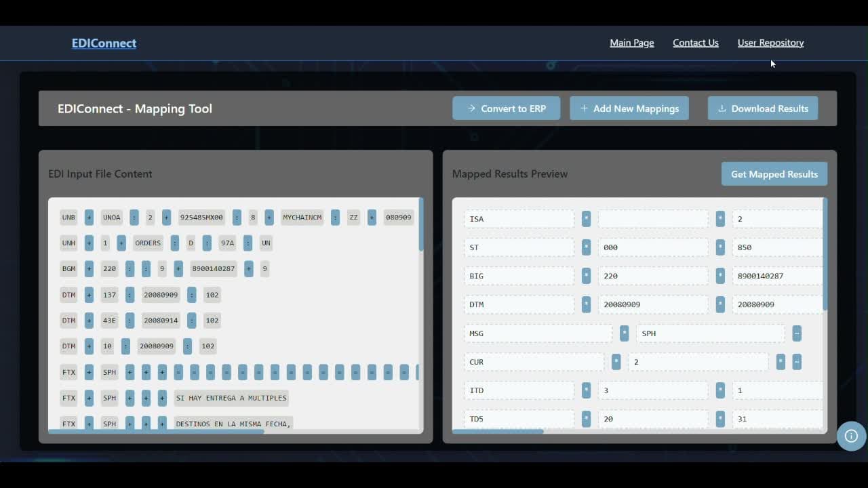Select the 080909 token
Screen dimensions: 868x488
(x=398, y=218)
